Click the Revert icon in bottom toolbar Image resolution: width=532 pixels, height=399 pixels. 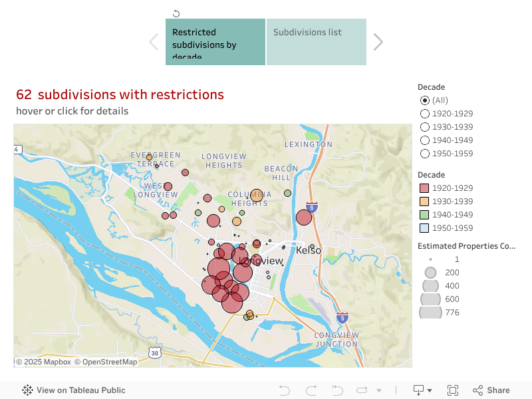(337, 390)
